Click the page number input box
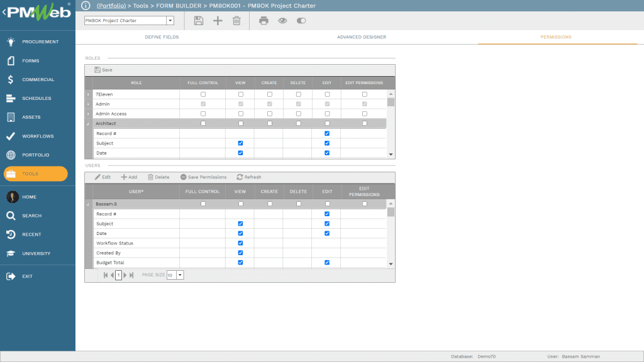 click(118, 275)
